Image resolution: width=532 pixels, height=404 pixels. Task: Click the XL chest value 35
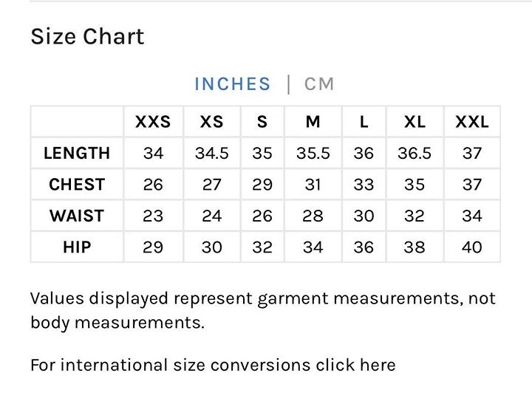pyautogui.click(x=415, y=185)
